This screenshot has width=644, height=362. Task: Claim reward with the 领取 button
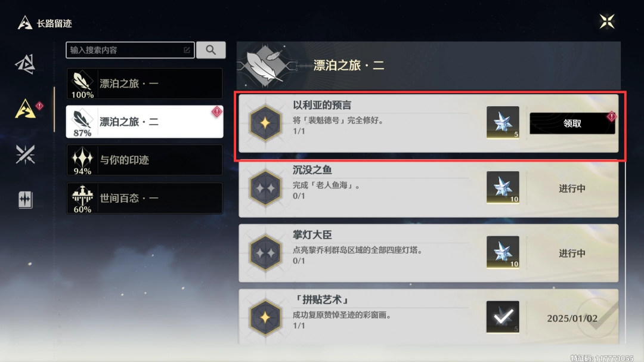[x=572, y=123]
